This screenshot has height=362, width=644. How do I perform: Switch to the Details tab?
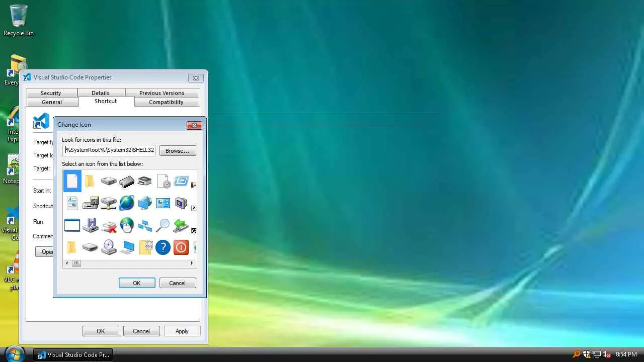[x=100, y=93]
